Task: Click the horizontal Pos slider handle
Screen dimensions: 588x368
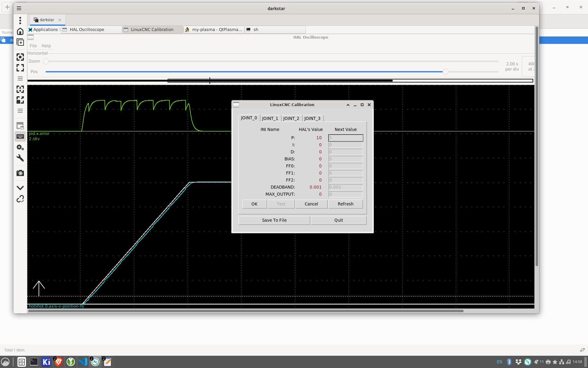Action: click(446, 72)
